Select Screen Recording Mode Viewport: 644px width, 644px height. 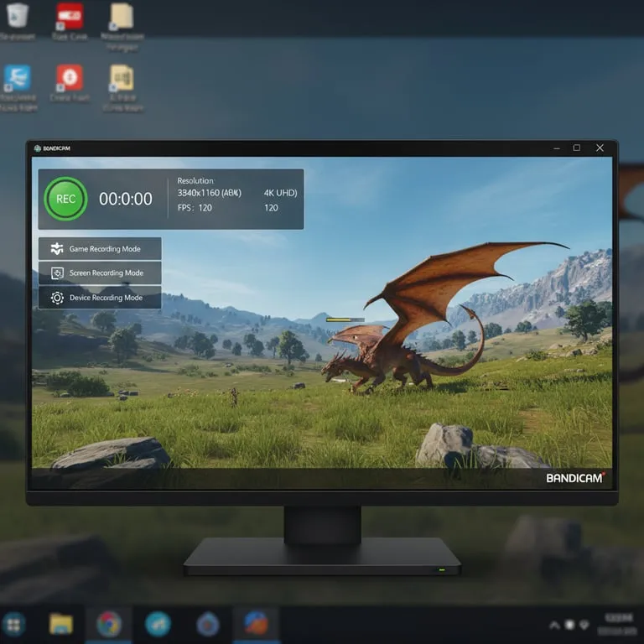point(106,273)
